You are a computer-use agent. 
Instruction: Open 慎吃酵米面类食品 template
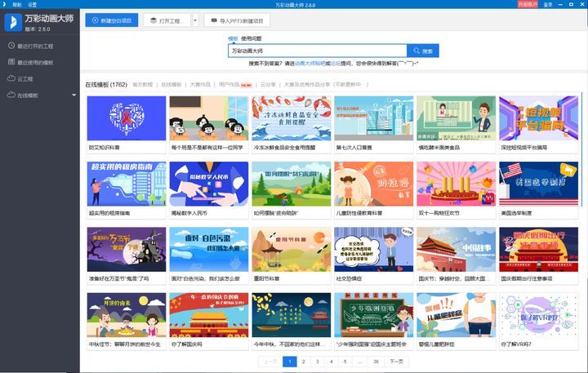(x=457, y=118)
